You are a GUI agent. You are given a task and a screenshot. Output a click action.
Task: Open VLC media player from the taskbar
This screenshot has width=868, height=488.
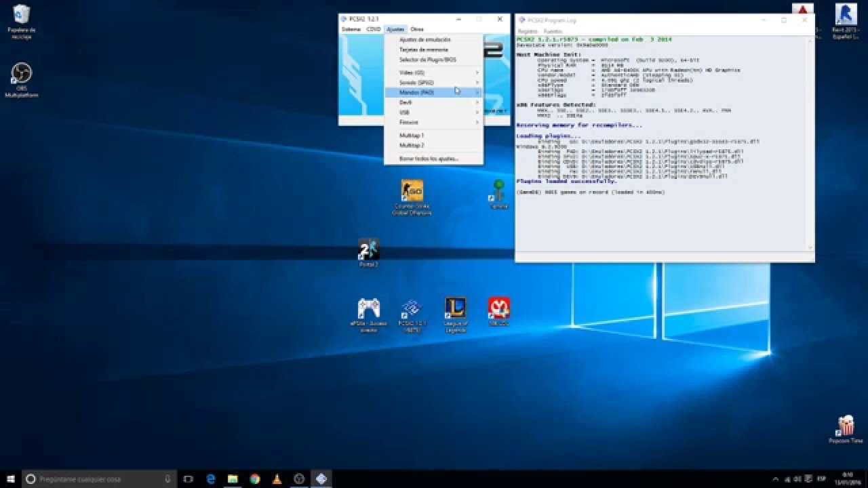[277, 479]
